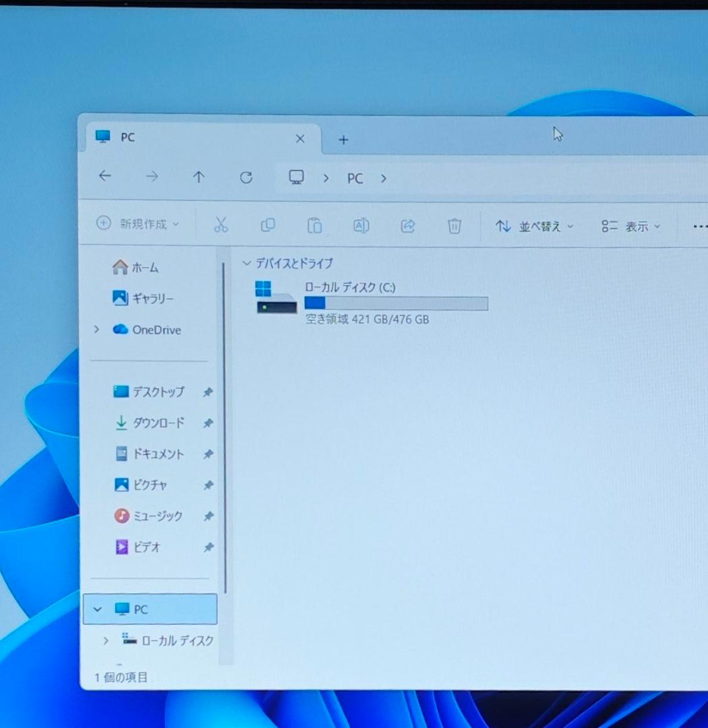The height and width of the screenshot is (728, 708).
Task: Click the Copy icon in toolbar
Action: tap(268, 225)
